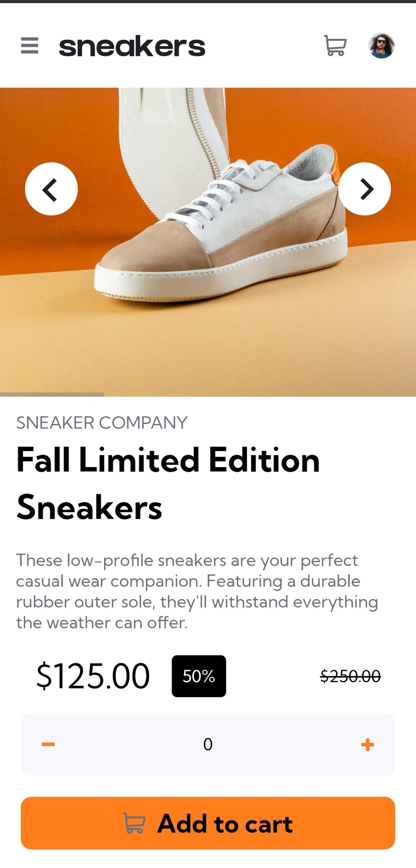Click the Add to cart button
Screen dimensions: 416x868
[x=208, y=823]
